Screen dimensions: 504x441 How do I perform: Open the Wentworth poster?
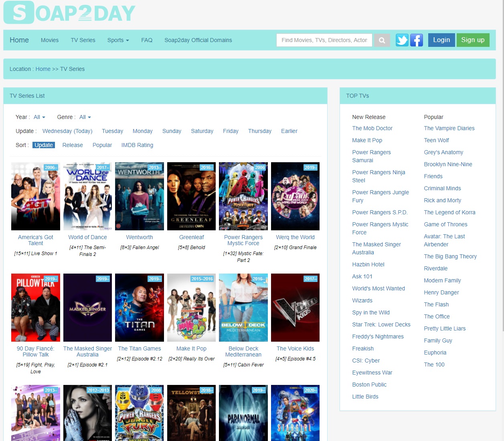point(140,196)
